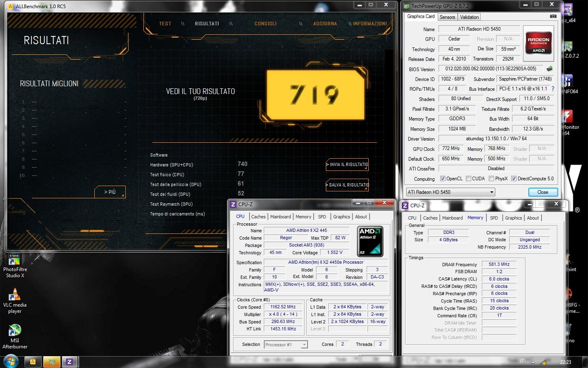Click the GPU-Z taskbar icon
Image resolution: width=588 pixels, height=368 pixels.
click(x=51, y=361)
